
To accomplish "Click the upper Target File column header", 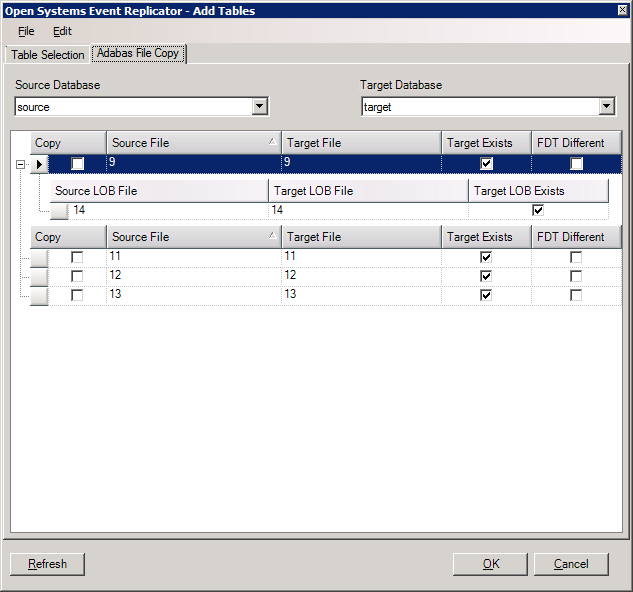I will 361,143.
